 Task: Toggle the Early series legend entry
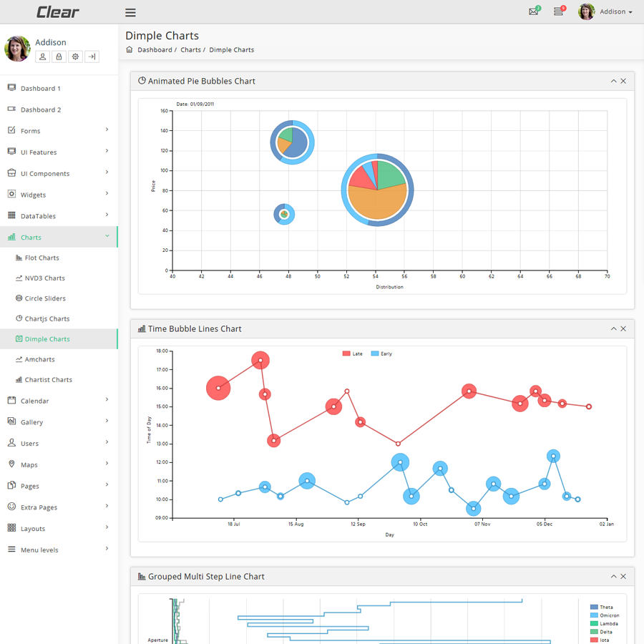381,353
